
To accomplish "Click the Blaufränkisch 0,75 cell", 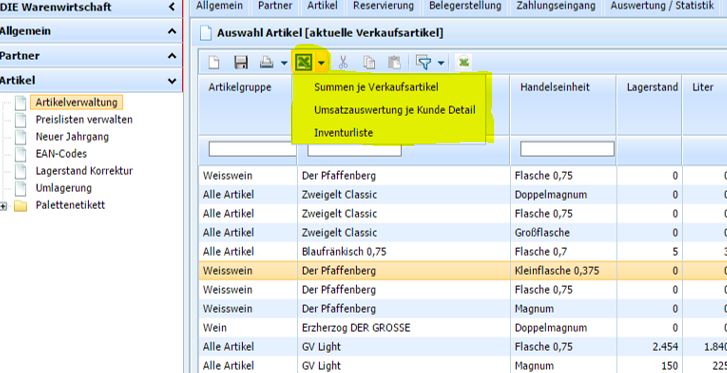I will click(x=403, y=251).
